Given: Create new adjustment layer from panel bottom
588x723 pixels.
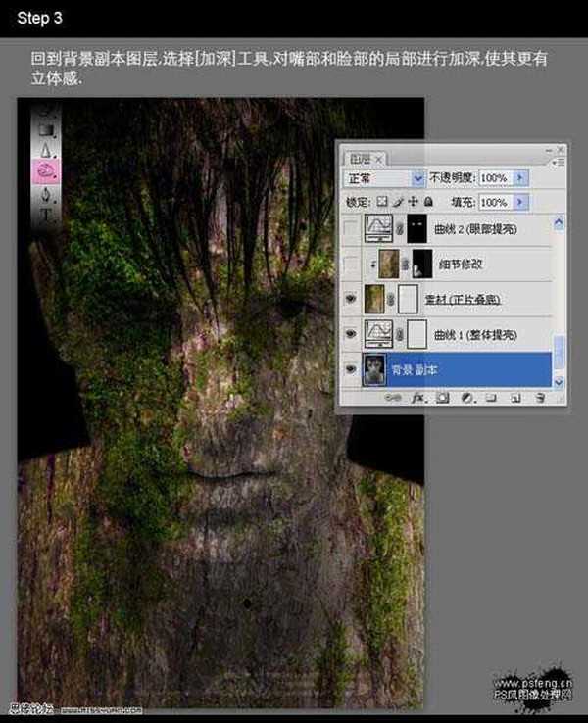Looking at the screenshot, I should click(466, 399).
